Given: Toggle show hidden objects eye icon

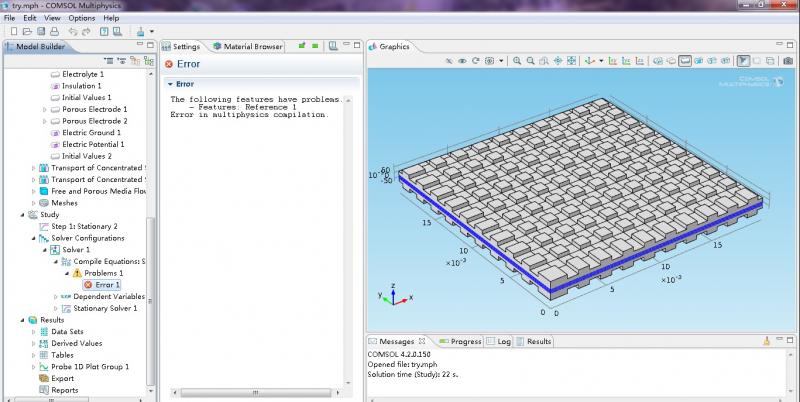Looking at the screenshot, I should point(462,61).
